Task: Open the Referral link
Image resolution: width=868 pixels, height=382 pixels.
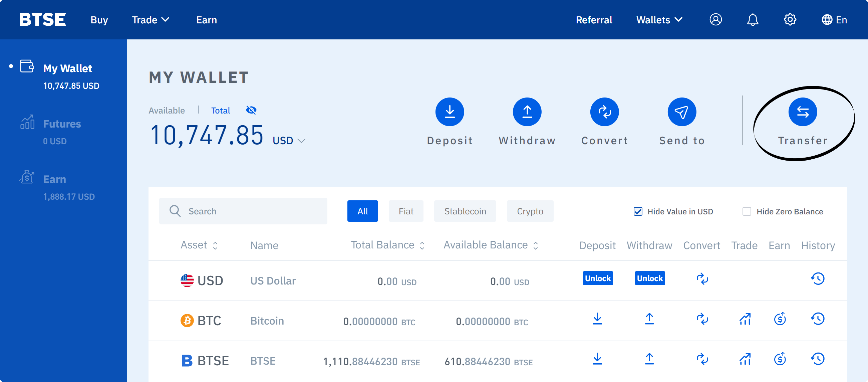Action: pyautogui.click(x=594, y=20)
